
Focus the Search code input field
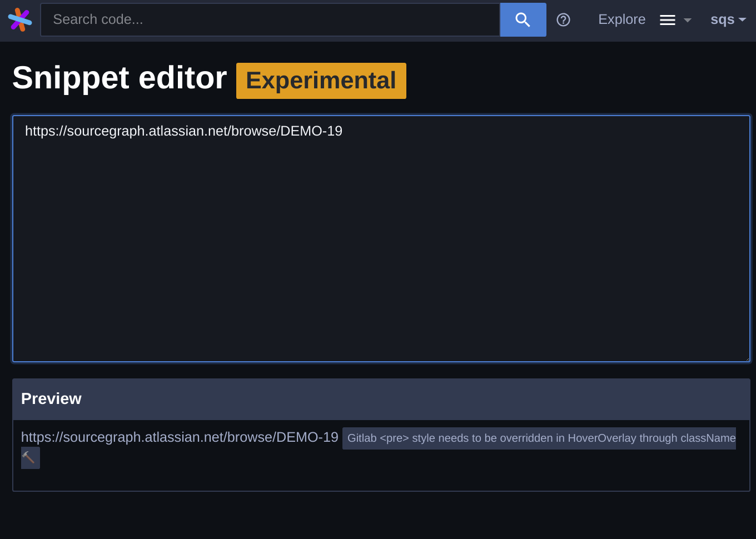point(270,19)
